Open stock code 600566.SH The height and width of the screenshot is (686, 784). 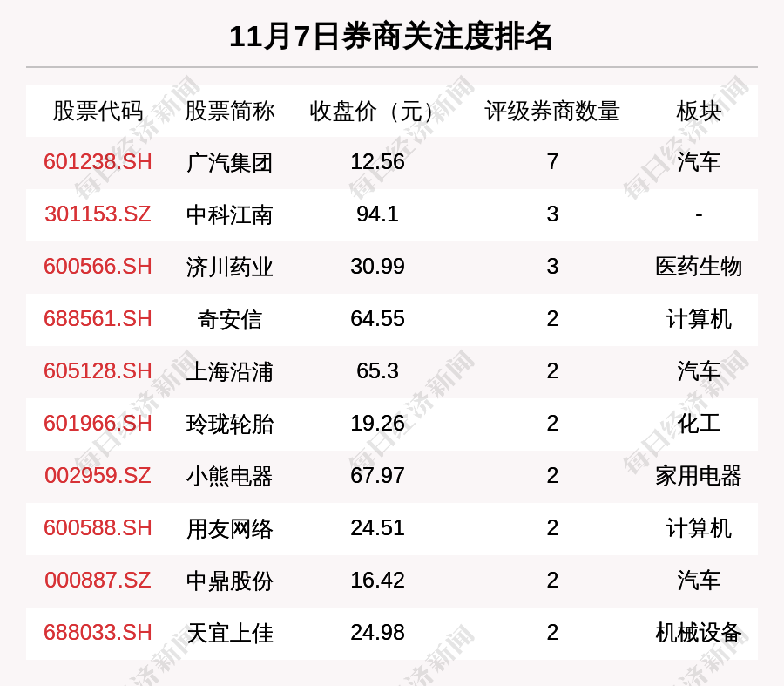[x=98, y=266]
